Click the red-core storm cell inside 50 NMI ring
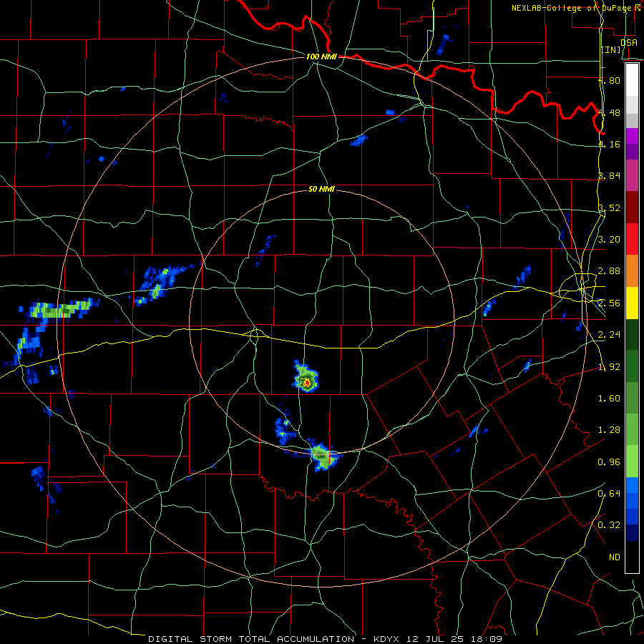 306,382
